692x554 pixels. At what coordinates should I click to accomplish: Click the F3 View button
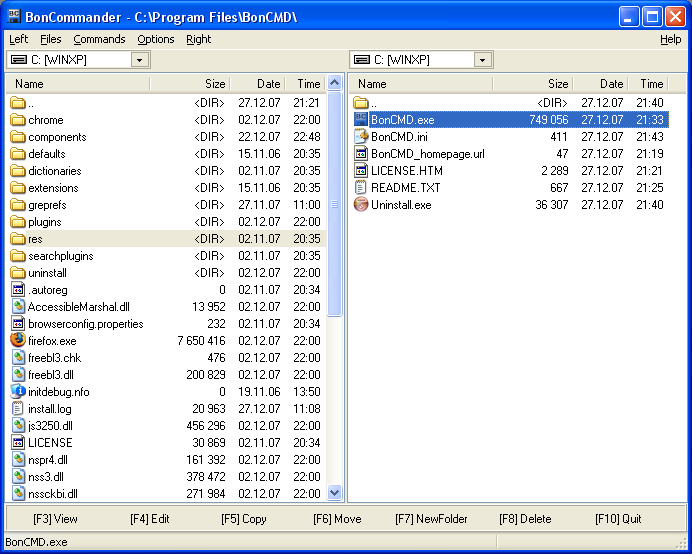(55, 519)
